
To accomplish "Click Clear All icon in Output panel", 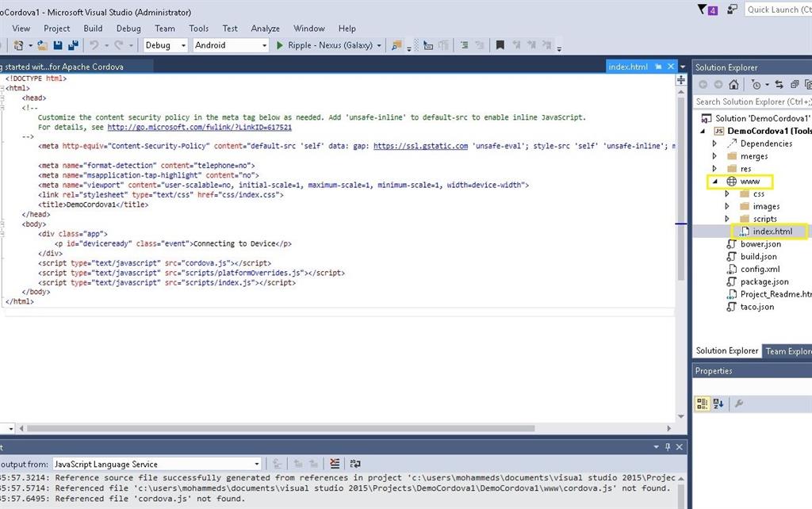I will pos(335,464).
